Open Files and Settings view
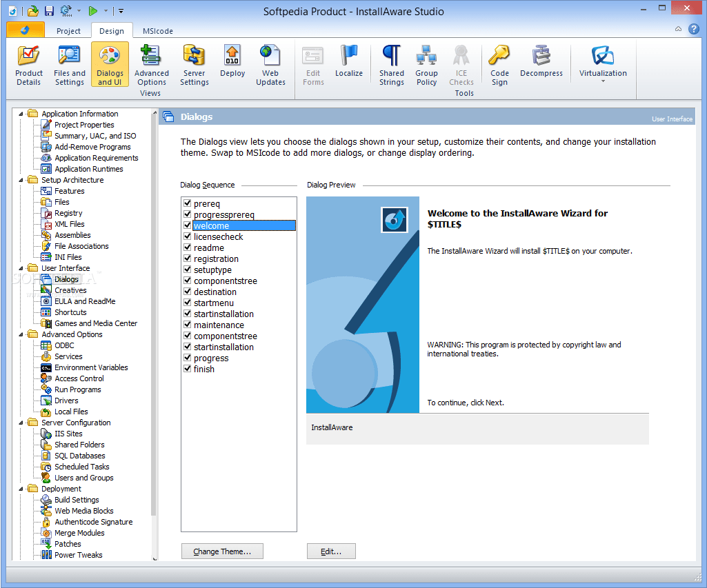Image resolution: width=707 pixels, height=588 pixels. coord(69,65)
